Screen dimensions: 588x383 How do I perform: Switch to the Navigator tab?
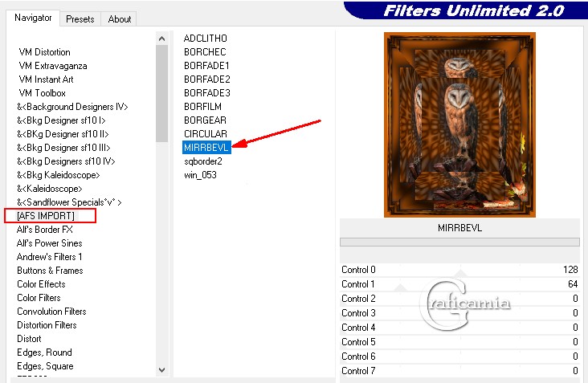point(33,18)
